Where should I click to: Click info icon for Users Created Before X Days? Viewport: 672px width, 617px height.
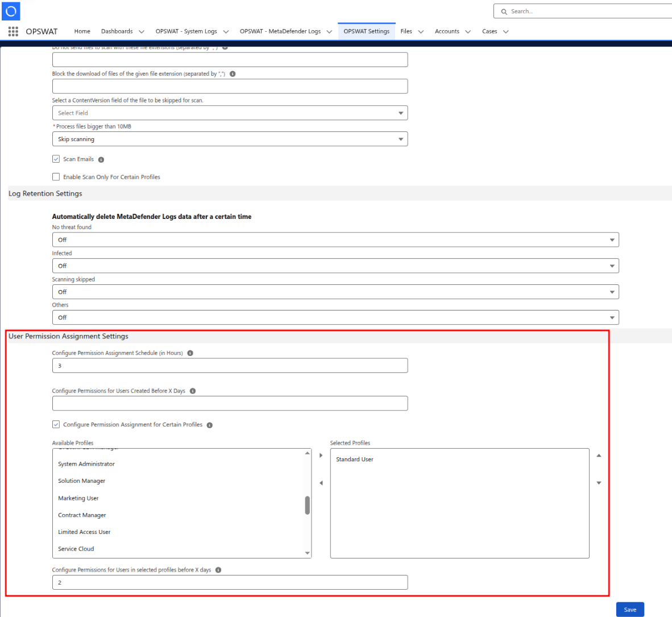193,391
